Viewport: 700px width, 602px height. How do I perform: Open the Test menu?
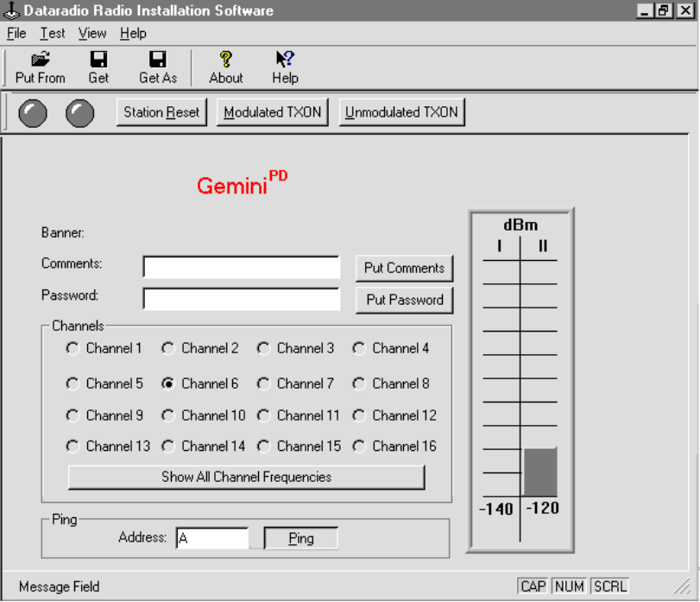pos(53,34)
